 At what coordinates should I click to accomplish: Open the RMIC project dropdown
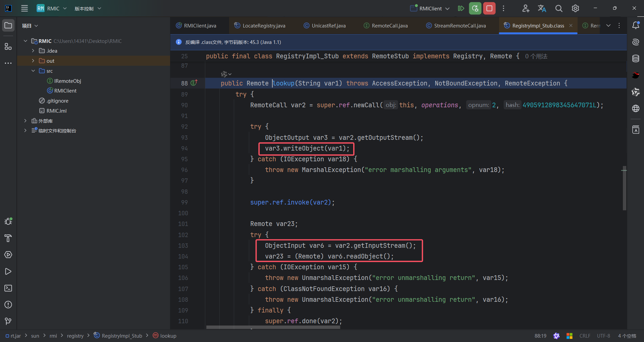pos(52,8)
